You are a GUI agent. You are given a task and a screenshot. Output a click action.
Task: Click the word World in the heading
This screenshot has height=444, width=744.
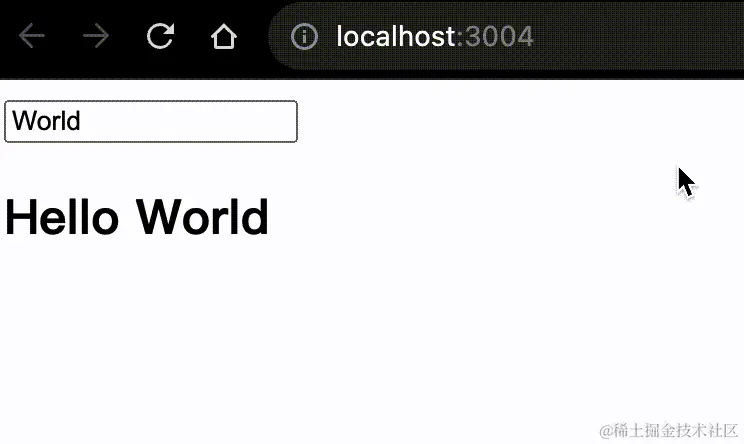click(202, 217)
